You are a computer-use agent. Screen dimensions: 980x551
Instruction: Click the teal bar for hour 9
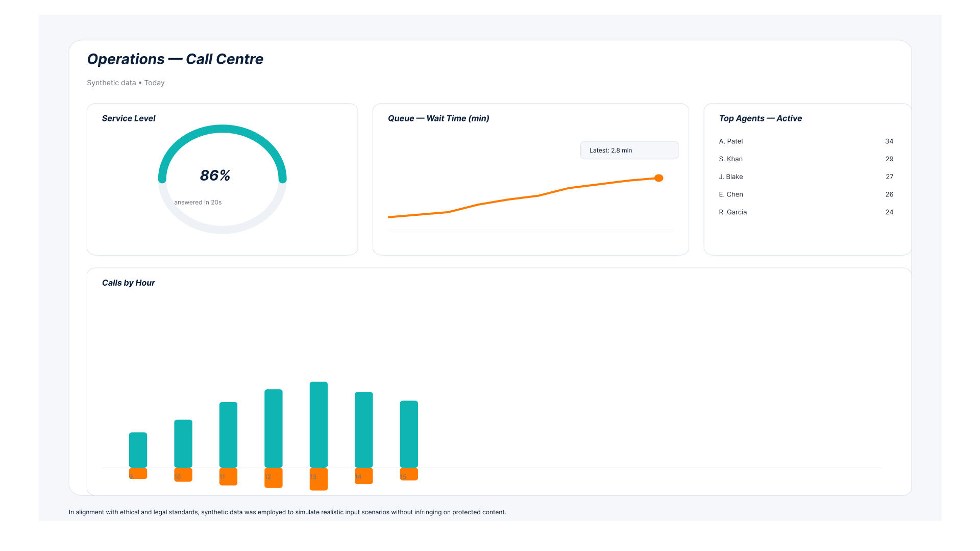click(x=138, y=450)
